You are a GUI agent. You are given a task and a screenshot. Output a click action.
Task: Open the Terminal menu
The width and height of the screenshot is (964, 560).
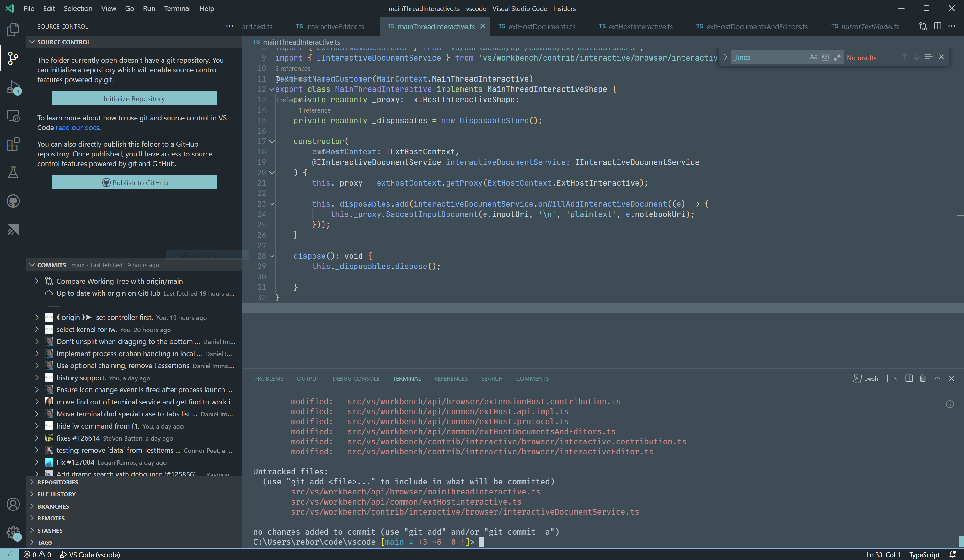click(177, 8)
